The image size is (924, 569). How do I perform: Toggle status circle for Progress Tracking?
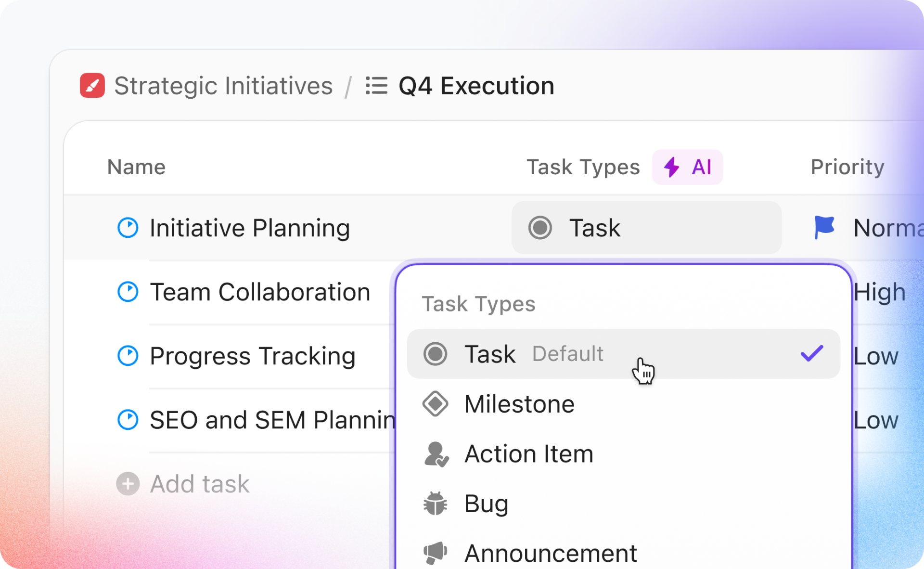[x=128, y=356]
